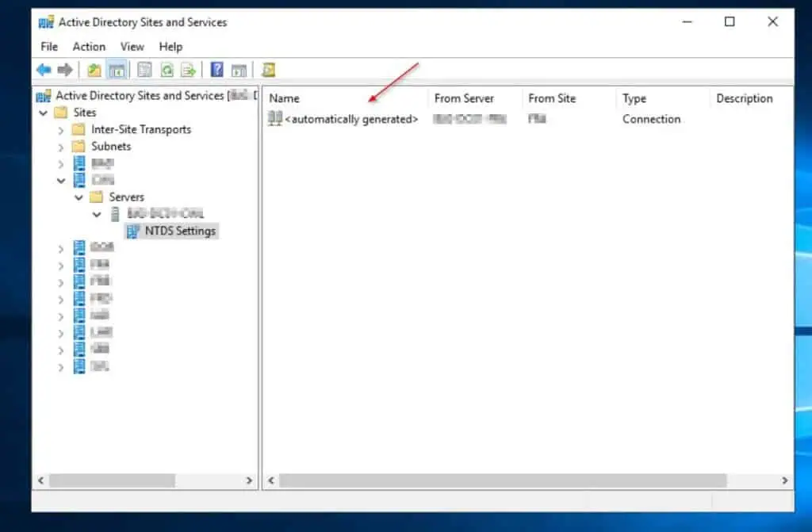This screenshot has height=532, width=812.
Task: Click the Export List toolbar icon
Action: [189, 70]
